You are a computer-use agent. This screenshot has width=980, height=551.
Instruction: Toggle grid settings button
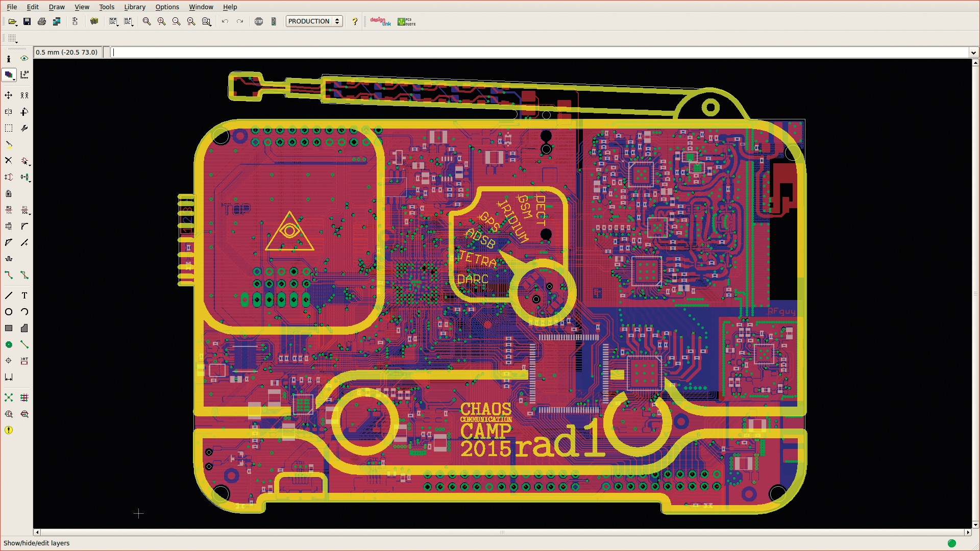[x=12, y=38]
